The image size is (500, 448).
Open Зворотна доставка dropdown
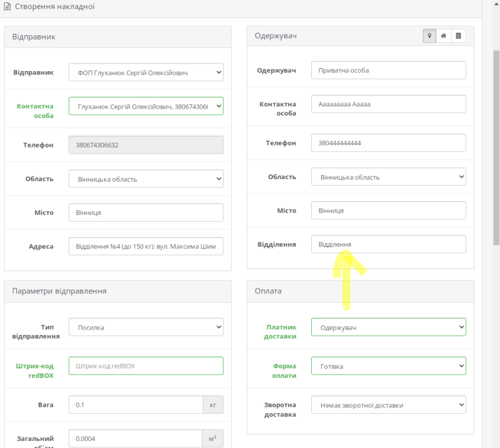pos(388,405)
